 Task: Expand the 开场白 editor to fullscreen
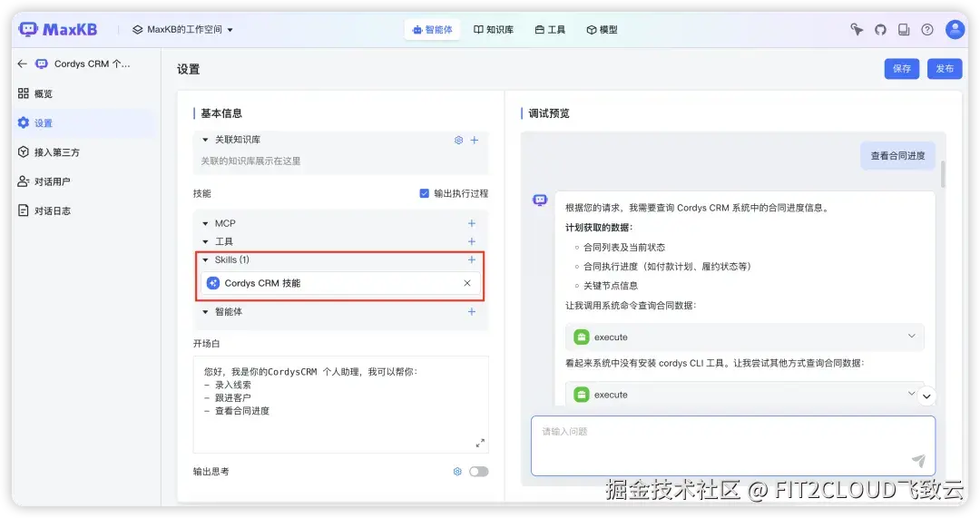click(480, 443)
